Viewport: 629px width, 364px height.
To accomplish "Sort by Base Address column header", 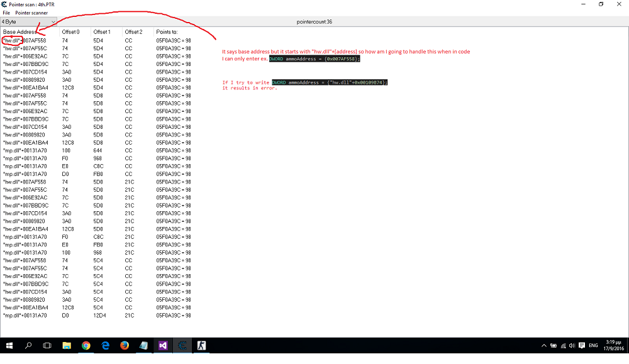I will click(x=19, y=31).
